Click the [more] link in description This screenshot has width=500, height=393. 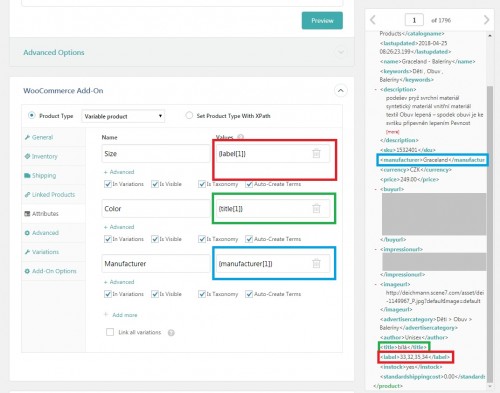coord(392,132)
